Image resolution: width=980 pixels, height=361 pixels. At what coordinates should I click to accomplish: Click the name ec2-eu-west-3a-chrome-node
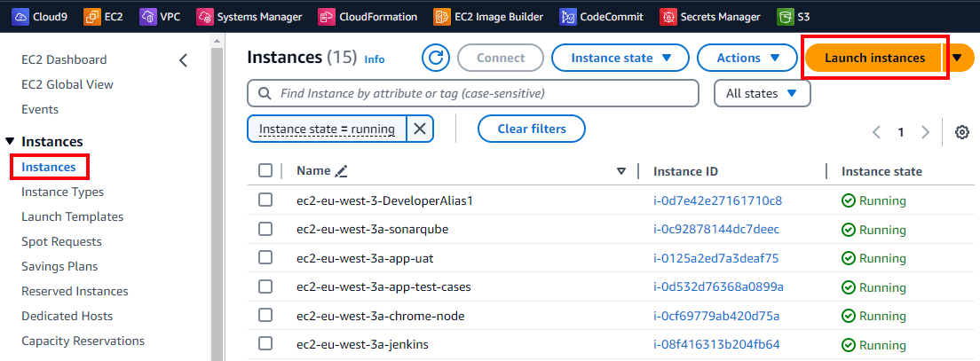pyautogui.click(x=381, y=316)
